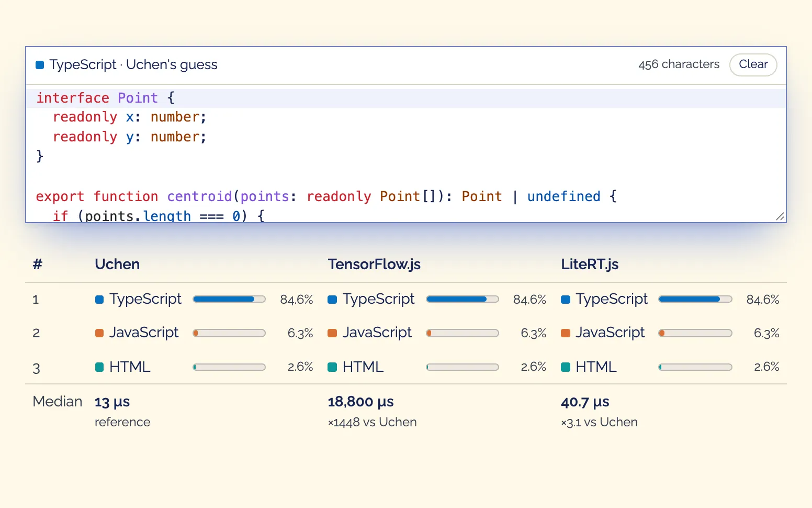Click LiteRT.js JavaScript confidence bar
The height and width of the screenshot is (508, 812).
(x=695, y=333)
